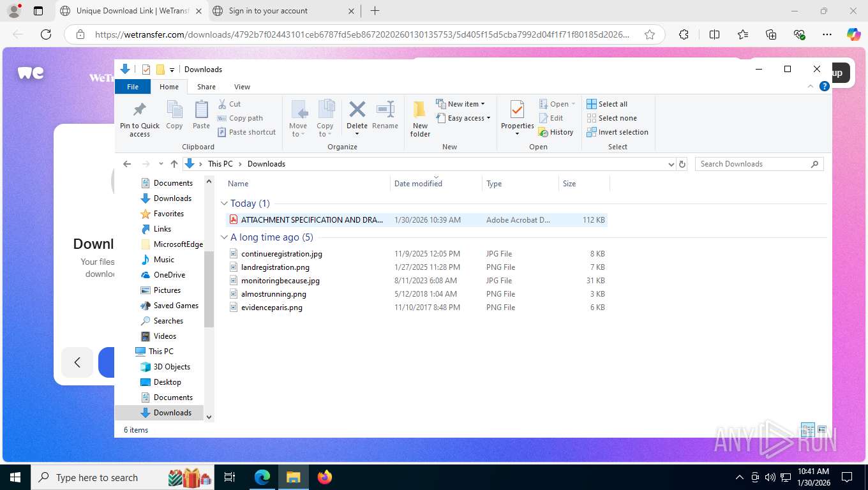Open recent locations dropdown arrow

point(161,164)
